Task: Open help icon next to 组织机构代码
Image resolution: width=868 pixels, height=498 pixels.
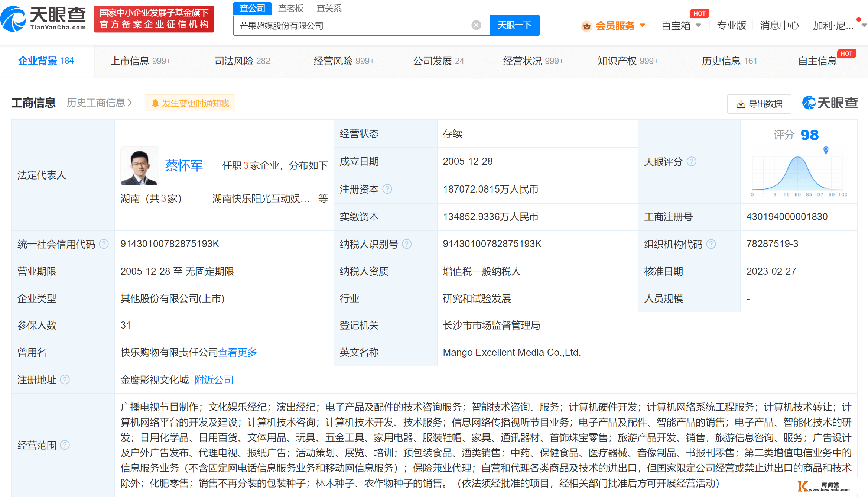Action: pos(711,244)
